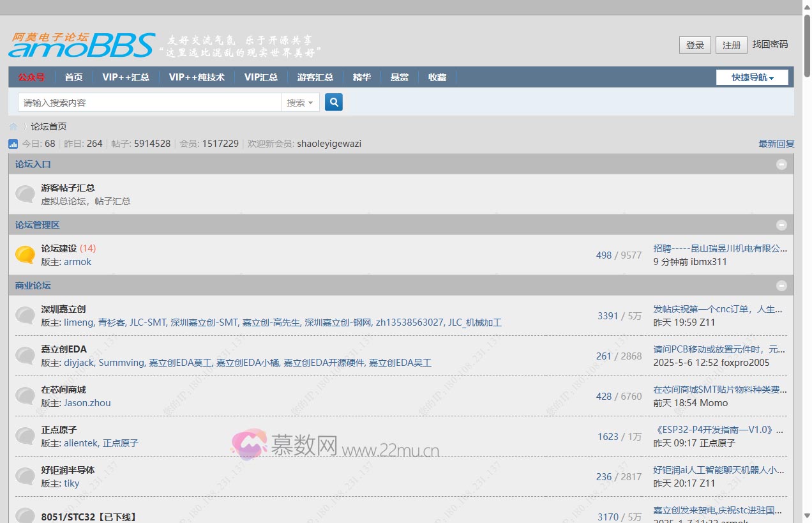Focus the 请输入搜索内容 search field
Viewport: 812px width, 523px height.
click(149, 102)
